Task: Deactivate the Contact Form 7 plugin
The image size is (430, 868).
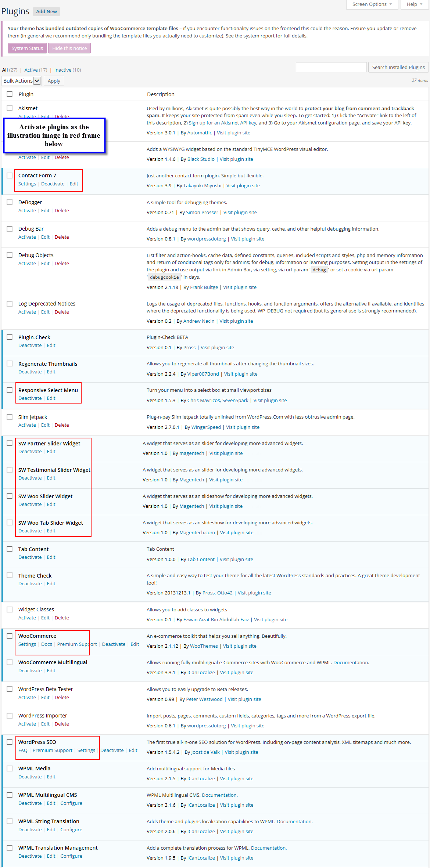Action: pyautogui.click(x=53, y=184)
